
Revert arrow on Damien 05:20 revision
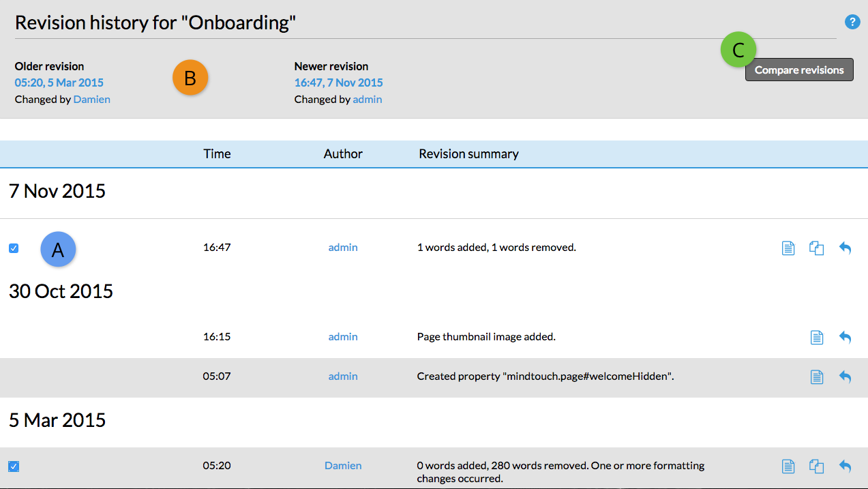845,466
